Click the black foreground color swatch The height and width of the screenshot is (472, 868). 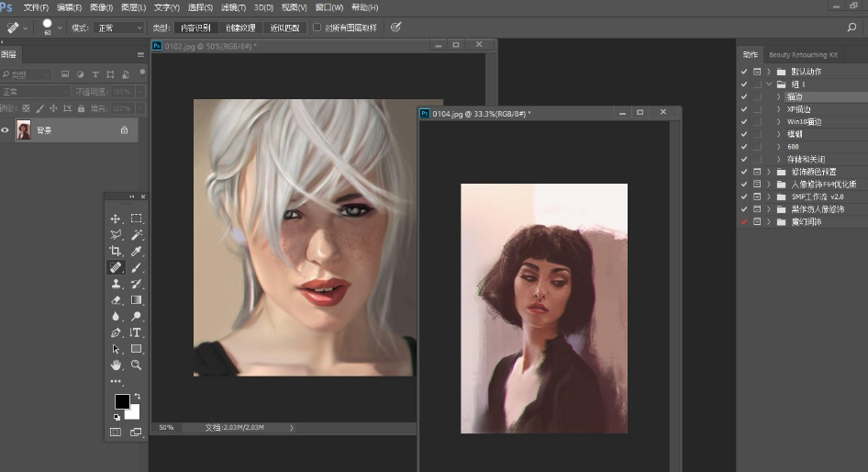pyautogui.click(x=122, y=401)
